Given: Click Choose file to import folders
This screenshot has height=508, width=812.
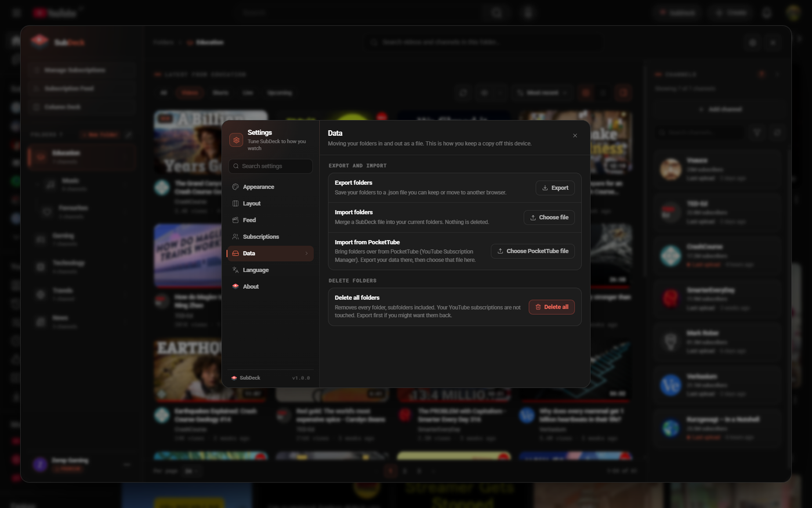Looking at the screenshot, I should click(549, 218).
